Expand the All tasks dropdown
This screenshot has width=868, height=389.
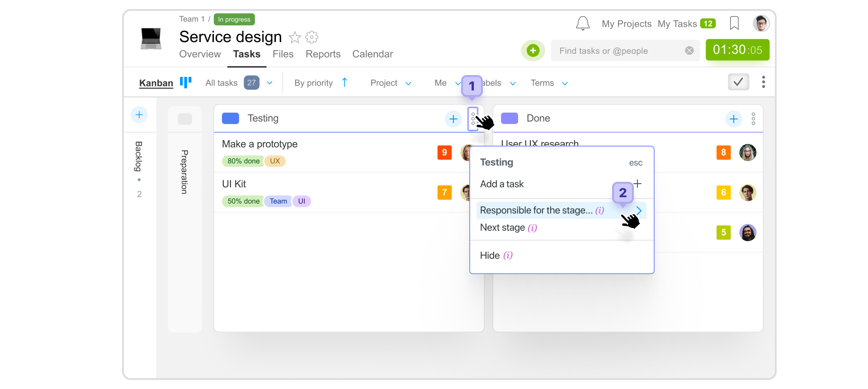pos(269,83)
